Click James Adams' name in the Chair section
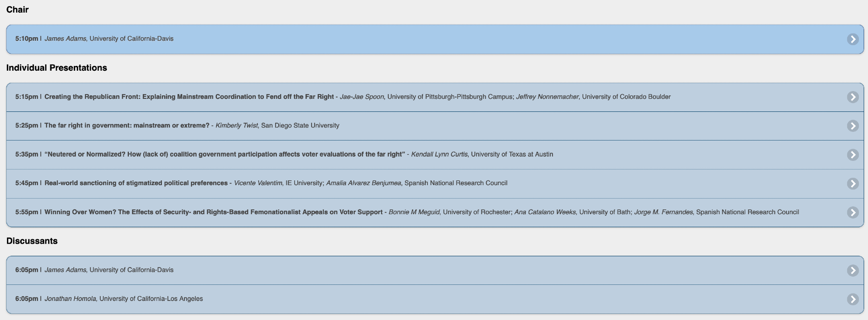This screenshot has width=868, height=320. (65, 39)
